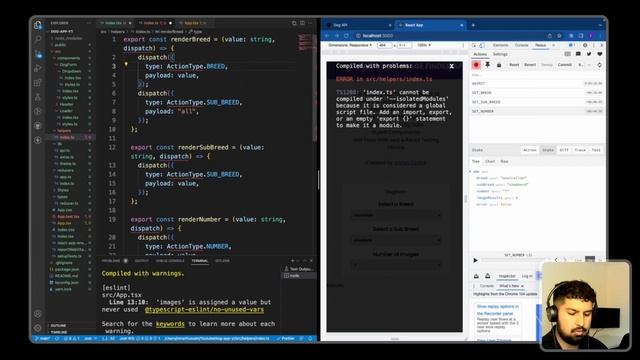640x360 pixels.
Task: Select the Diff tab in Redux
Action: coord(564,150)
